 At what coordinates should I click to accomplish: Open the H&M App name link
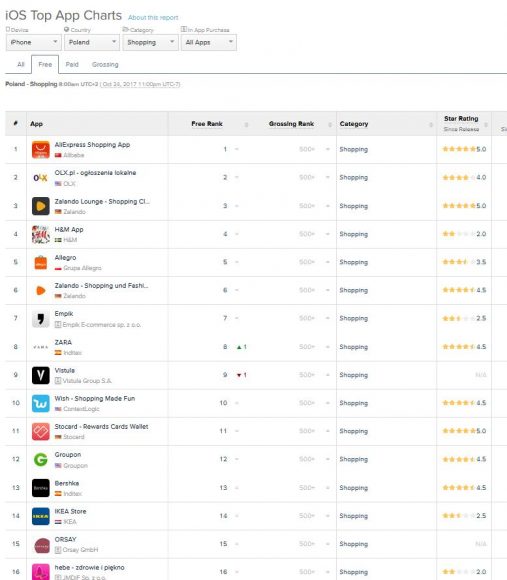click(69, 229)
